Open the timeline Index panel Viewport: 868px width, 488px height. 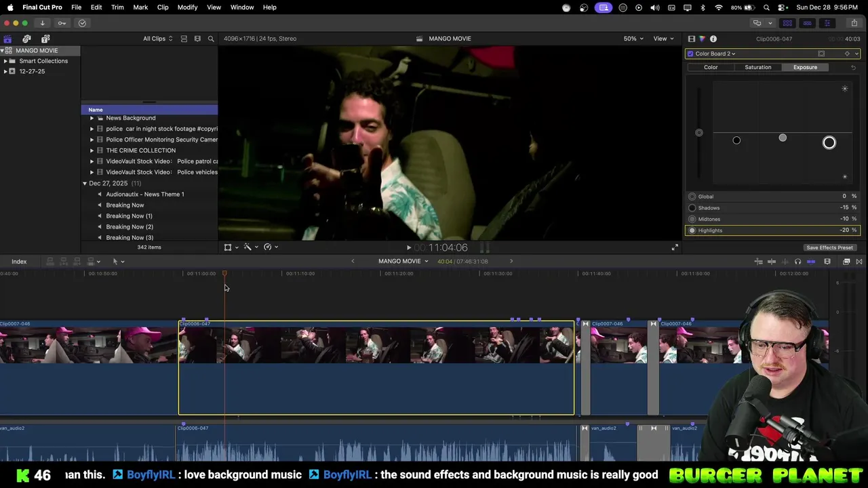[x=19, y=262]
